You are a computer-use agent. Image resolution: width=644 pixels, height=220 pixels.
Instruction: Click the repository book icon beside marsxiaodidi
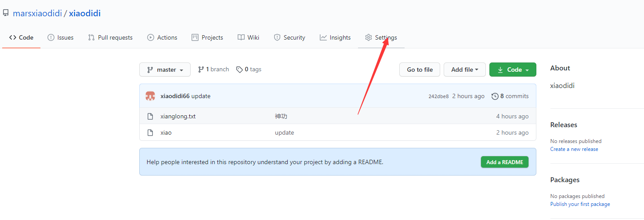pos(6,13)
